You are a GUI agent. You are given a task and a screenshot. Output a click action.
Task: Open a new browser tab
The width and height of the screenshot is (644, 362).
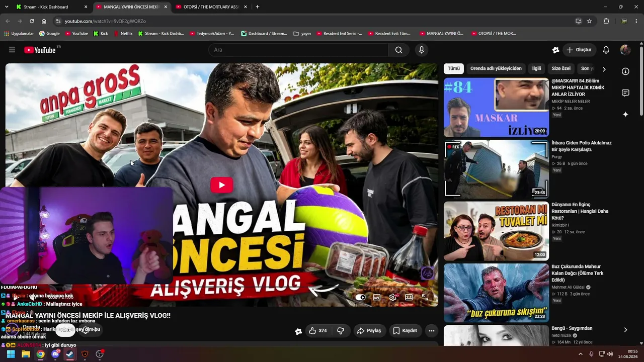(258, 7)
